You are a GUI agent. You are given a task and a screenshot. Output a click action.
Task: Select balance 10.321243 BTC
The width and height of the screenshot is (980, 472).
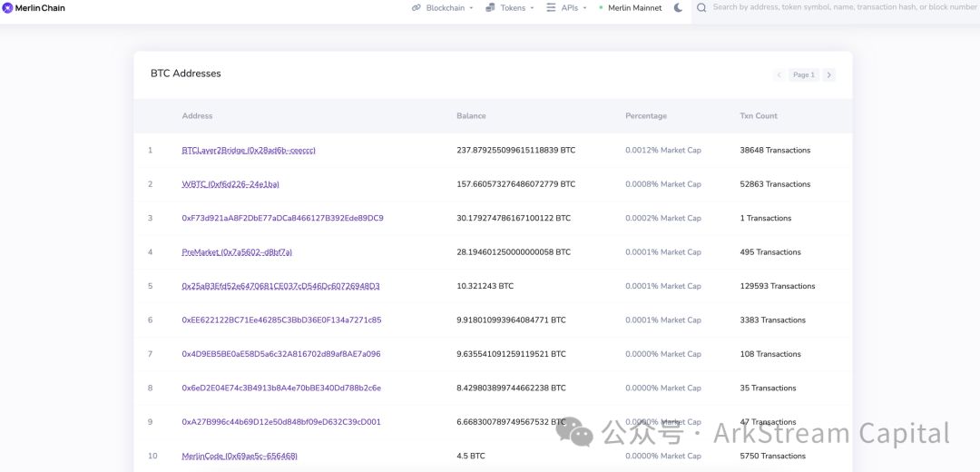click(x=485, y=286)
